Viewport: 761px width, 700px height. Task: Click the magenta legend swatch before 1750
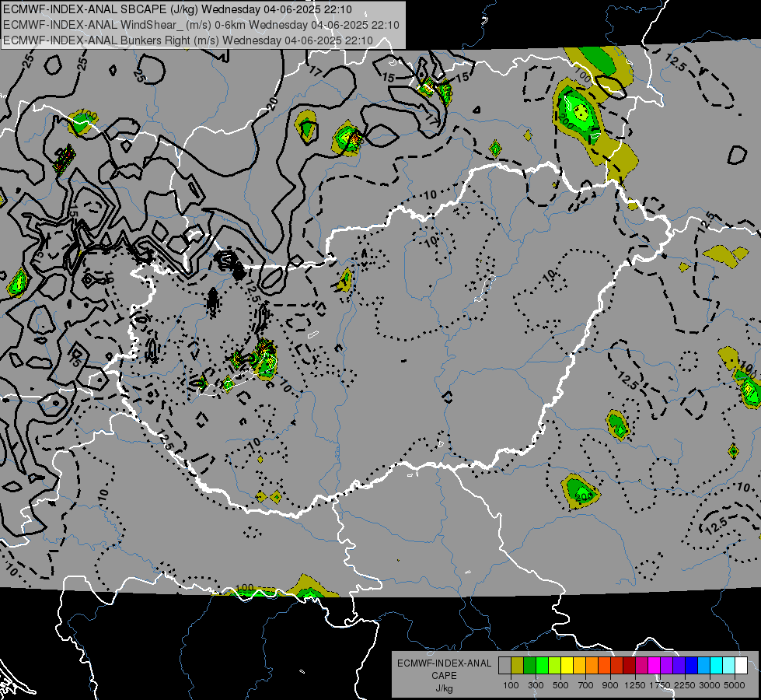[x=654, y=666]
